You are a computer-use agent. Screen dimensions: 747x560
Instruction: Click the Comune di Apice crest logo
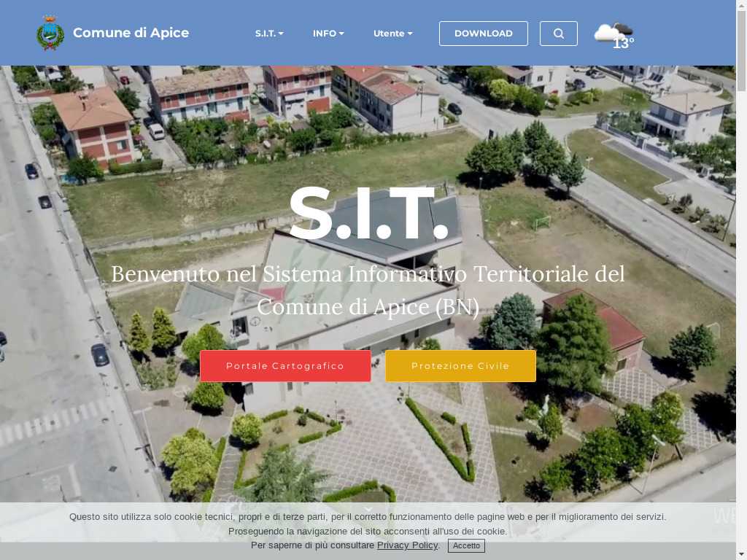(50, 33)
